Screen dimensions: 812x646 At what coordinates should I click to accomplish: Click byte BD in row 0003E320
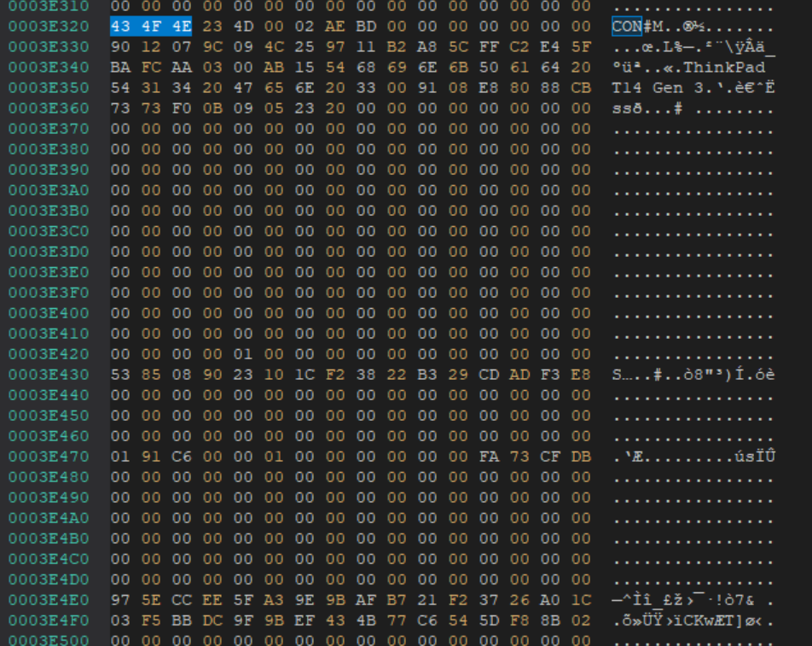[x=366, y=26]
